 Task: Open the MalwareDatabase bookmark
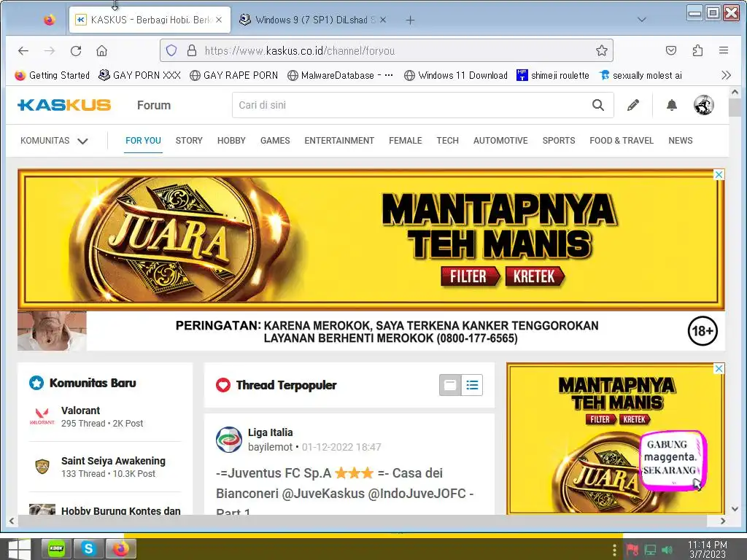click(340, 75)
